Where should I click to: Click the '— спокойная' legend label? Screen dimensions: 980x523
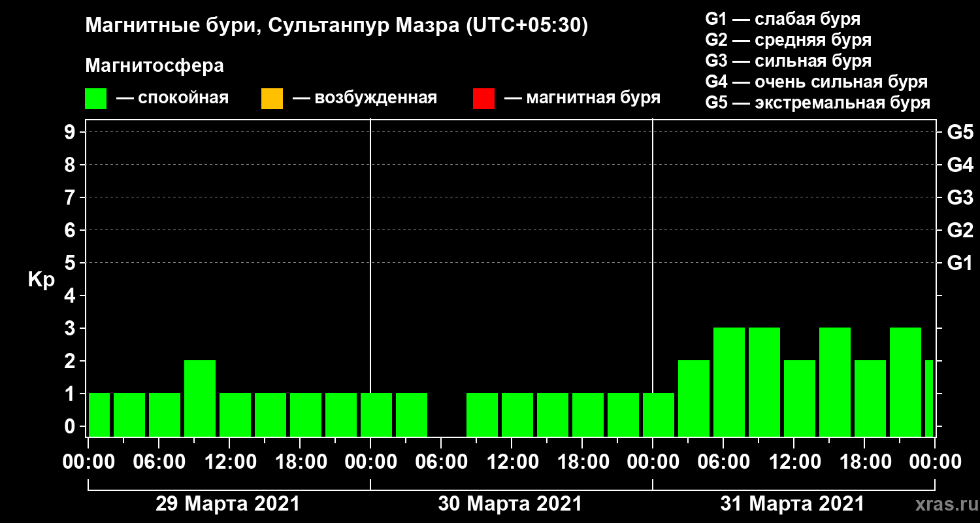[172, 98]
